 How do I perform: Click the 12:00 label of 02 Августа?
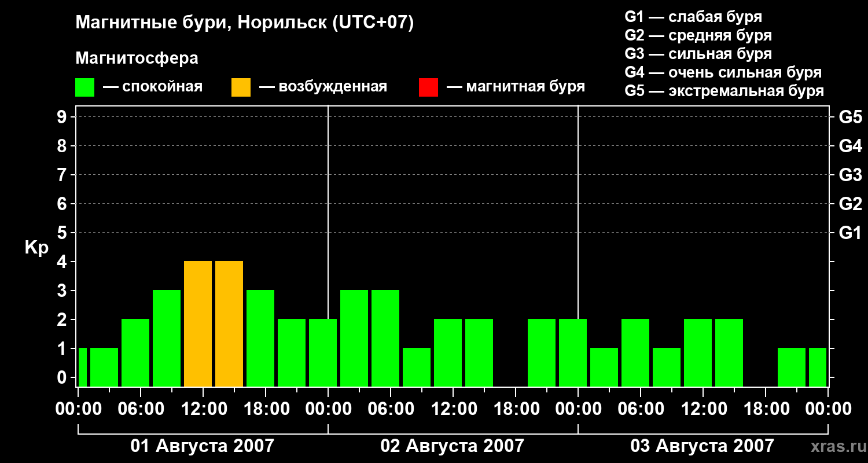tap(453, 409)
